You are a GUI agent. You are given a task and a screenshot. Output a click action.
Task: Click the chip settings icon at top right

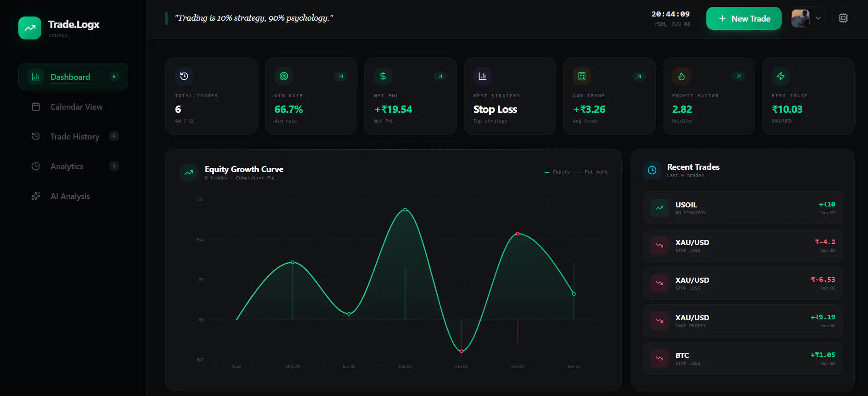(x=843, y=18)
